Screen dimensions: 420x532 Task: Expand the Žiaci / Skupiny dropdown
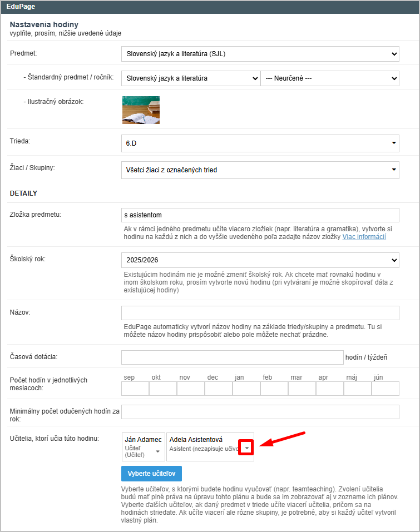pos(260,170)
